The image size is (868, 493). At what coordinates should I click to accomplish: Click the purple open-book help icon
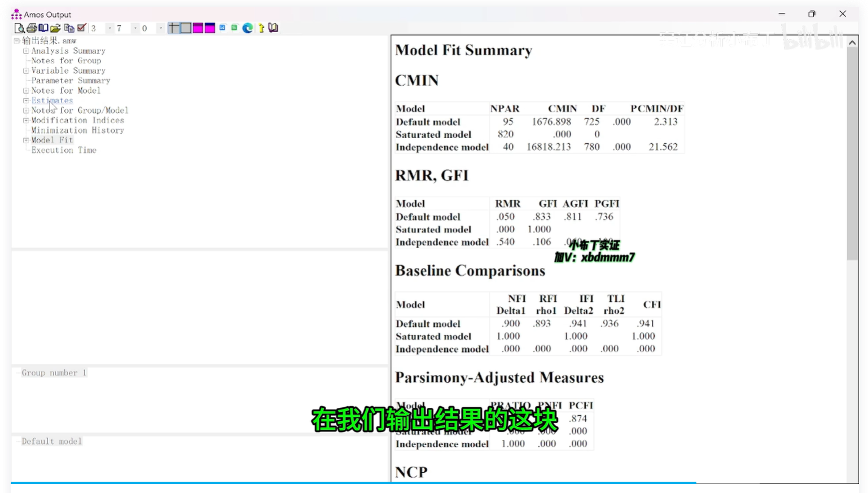(273, 28)
